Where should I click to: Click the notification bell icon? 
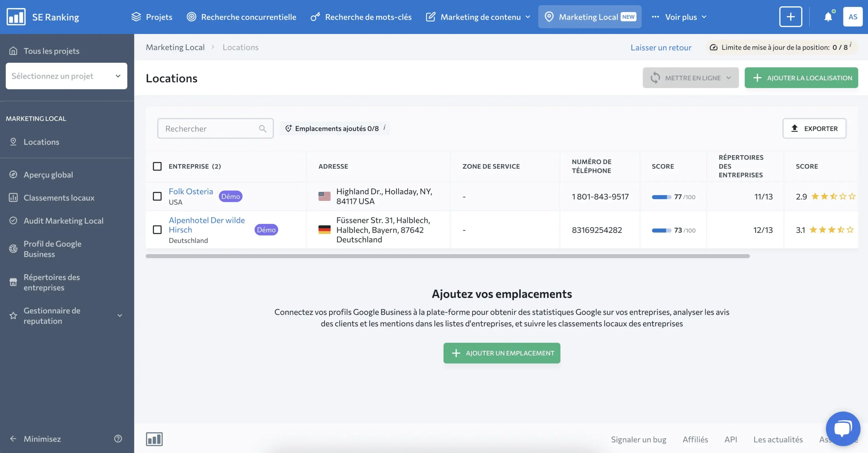coord(828,17)
